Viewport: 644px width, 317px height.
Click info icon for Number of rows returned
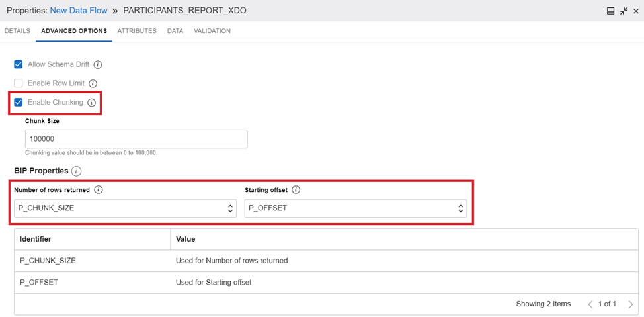point(99,190)
